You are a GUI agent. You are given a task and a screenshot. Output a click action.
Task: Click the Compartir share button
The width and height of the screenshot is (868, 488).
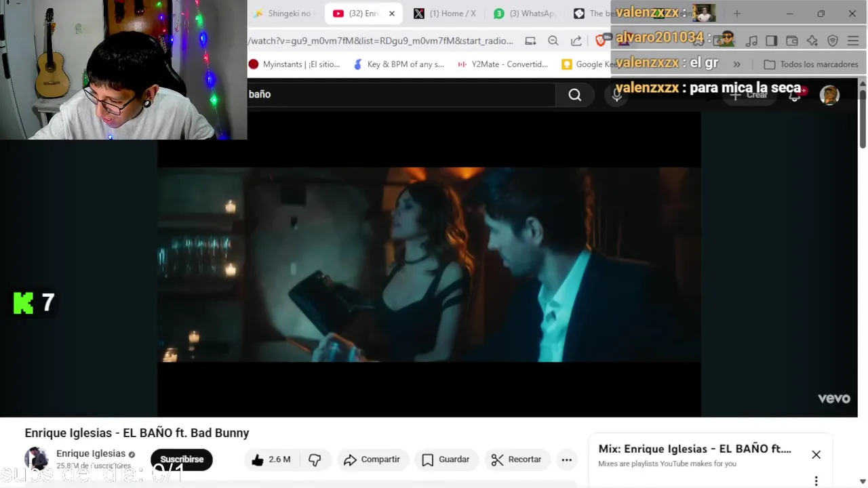[x=372, y=460]
